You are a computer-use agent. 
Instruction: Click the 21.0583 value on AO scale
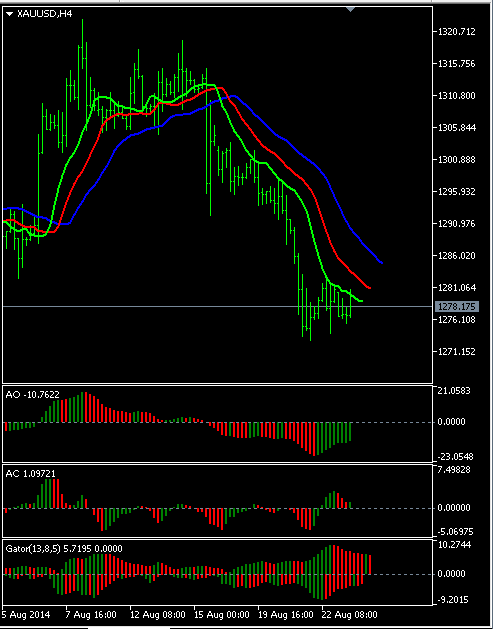(x=457, y=391)
